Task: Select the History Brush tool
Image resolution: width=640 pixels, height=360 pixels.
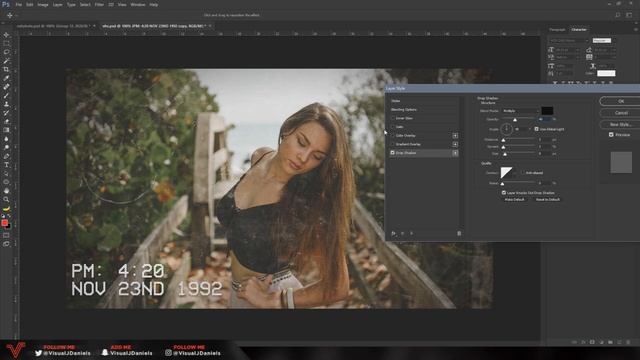Action: pos(6,113)
